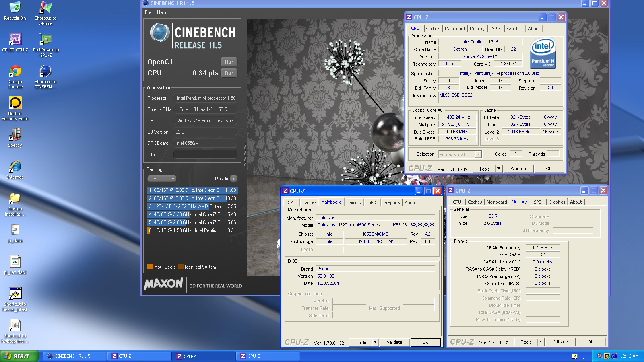The width and height of the screenshot is (644, 362).
Task: Click the Chipset value i855GM/GME
Action: (x=375, y=234)
